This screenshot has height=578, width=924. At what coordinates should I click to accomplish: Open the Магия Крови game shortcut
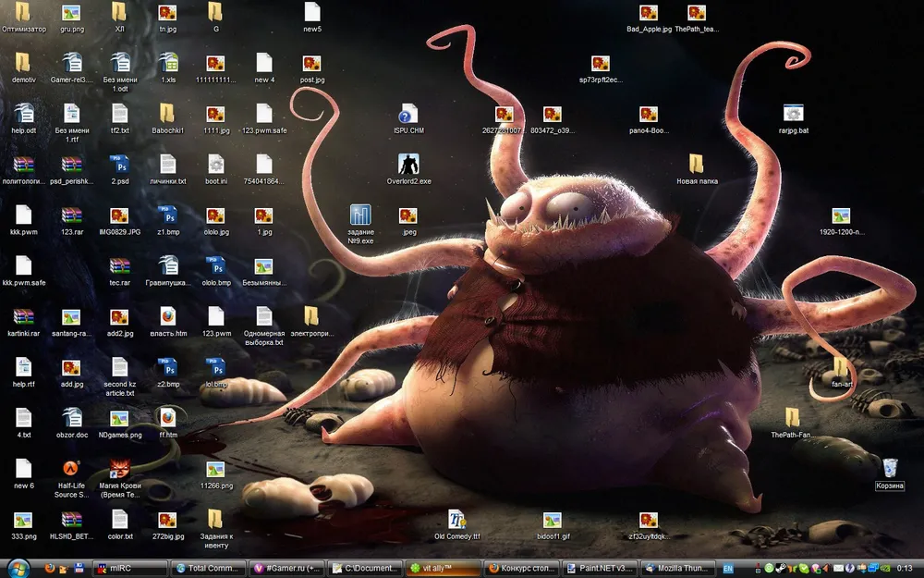[119, 469]
